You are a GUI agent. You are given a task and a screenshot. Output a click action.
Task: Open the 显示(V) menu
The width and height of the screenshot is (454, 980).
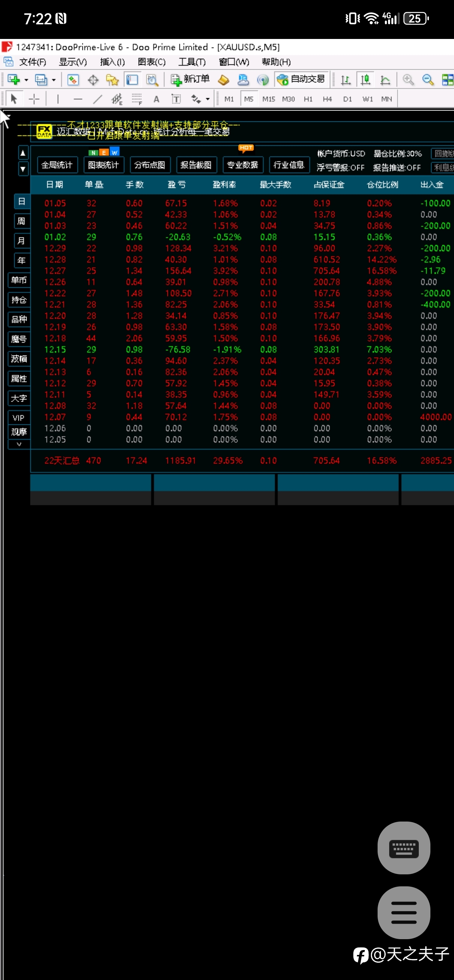tap(73, 62)
